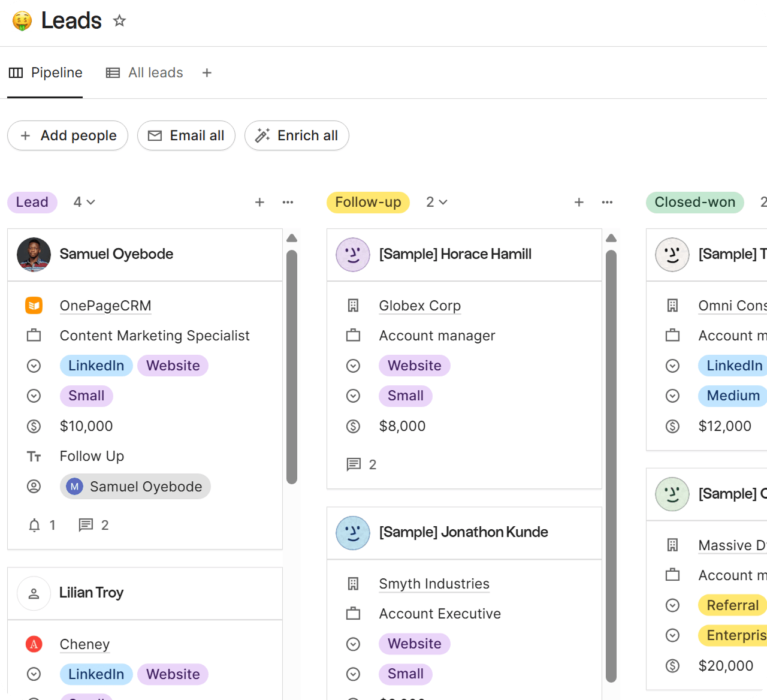Click the purple Lead stage label
The height and width of the screenshot is (700, 767).
click(32, 202)
